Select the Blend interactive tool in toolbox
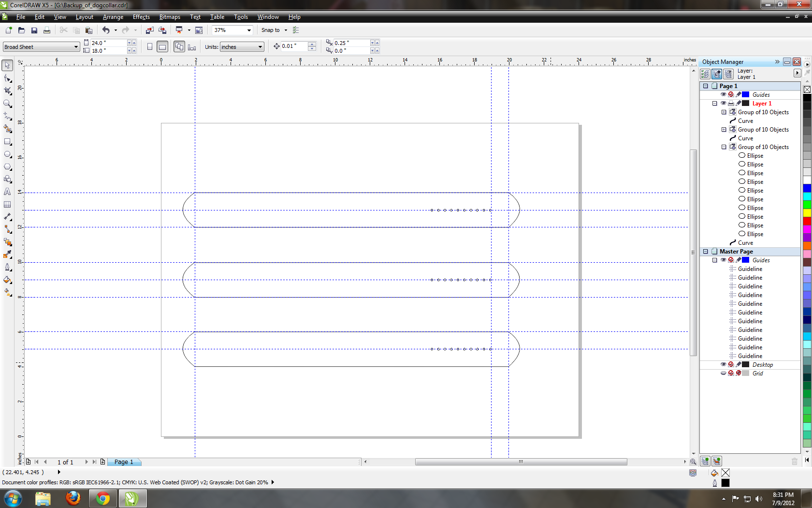Viewport: 812px width, 508px height. point(7,242)
